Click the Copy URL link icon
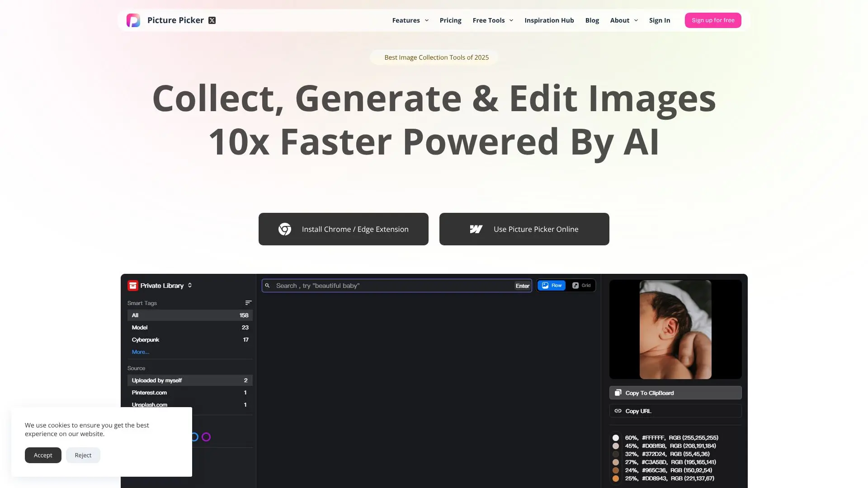Viewport: 868px width, 488px height. [x=618, y=411]
